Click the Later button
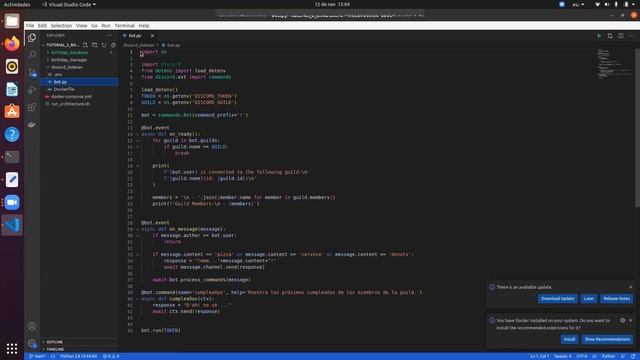The image size is (640, 360). click(x=589, y=299)
